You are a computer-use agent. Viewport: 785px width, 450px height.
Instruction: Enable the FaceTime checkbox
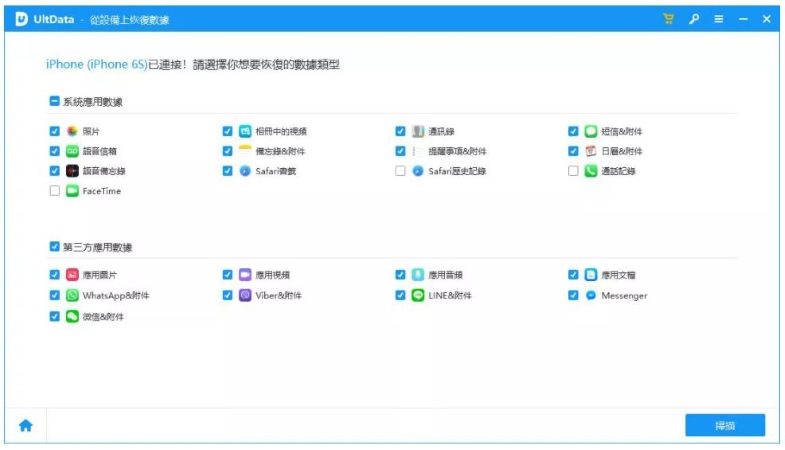[54, 191]
